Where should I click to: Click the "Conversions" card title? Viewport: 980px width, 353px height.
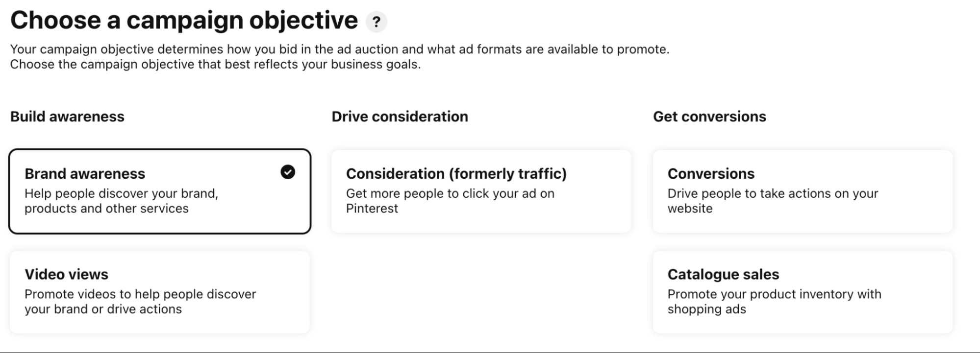coord(711,174)
